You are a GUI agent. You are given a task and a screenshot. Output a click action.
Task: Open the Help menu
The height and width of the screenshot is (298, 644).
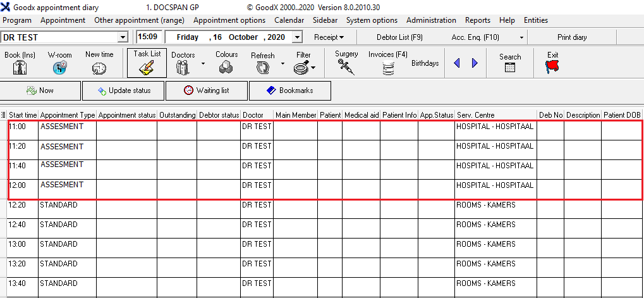tap(507, 20)
